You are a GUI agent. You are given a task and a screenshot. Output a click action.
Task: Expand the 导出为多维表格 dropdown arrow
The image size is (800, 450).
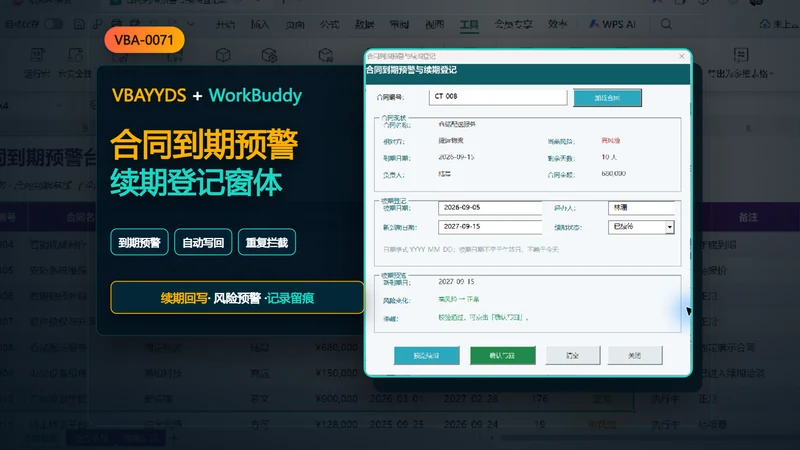tap(772, 74)
